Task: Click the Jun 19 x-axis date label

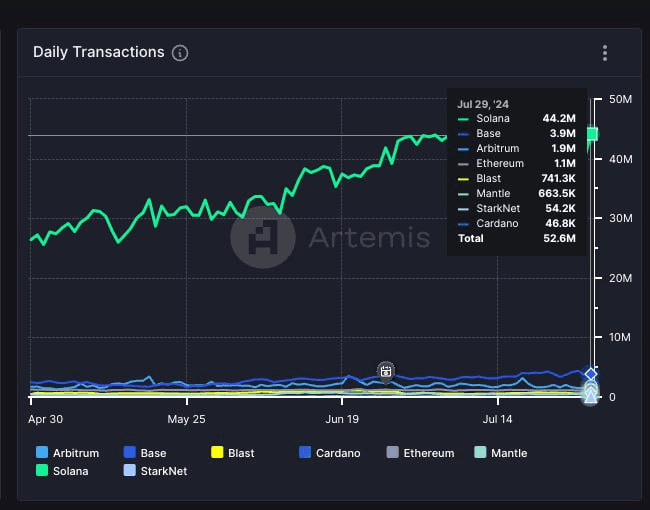Action: tap(343, 418)
